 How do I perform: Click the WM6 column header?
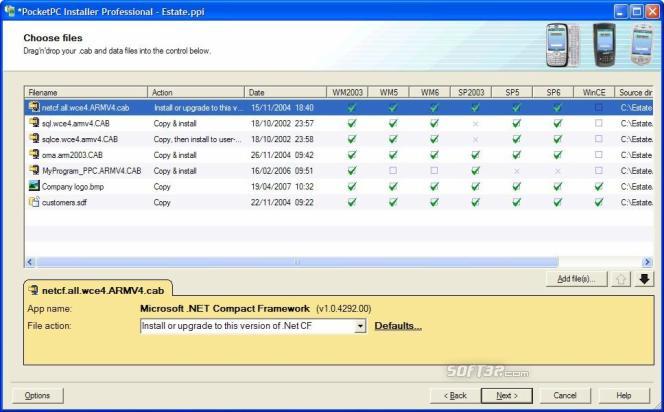(x=429, y=92)
